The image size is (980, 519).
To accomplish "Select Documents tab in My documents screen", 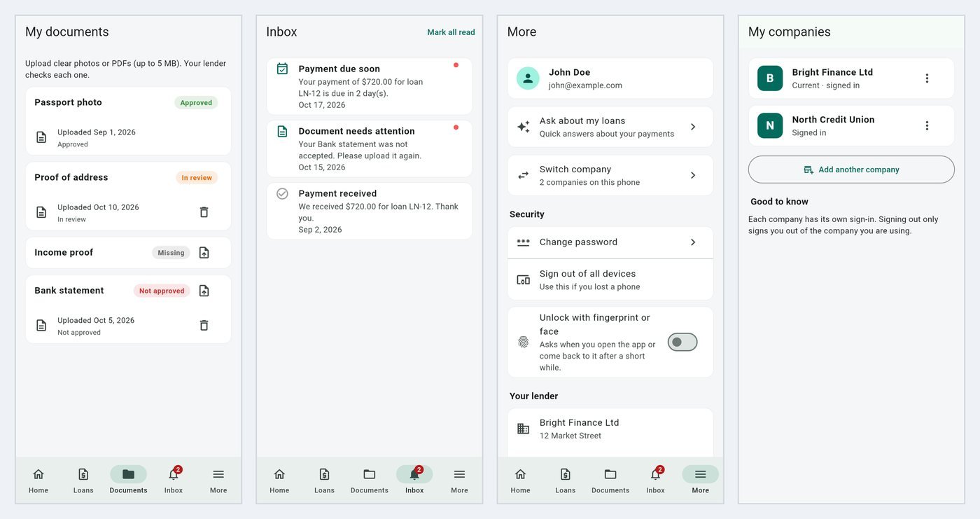I will [129, 480].
